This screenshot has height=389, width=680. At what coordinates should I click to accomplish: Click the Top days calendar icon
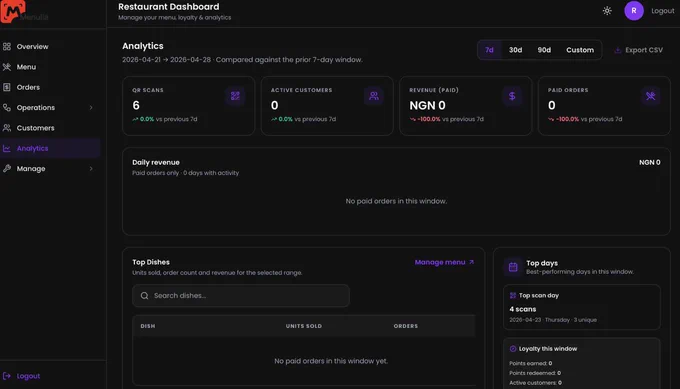coord(513,267)
